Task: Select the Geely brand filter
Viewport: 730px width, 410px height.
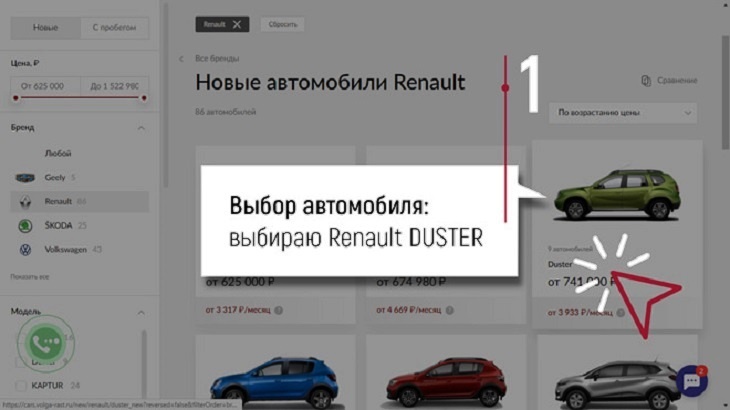Action: coord(80,177)
